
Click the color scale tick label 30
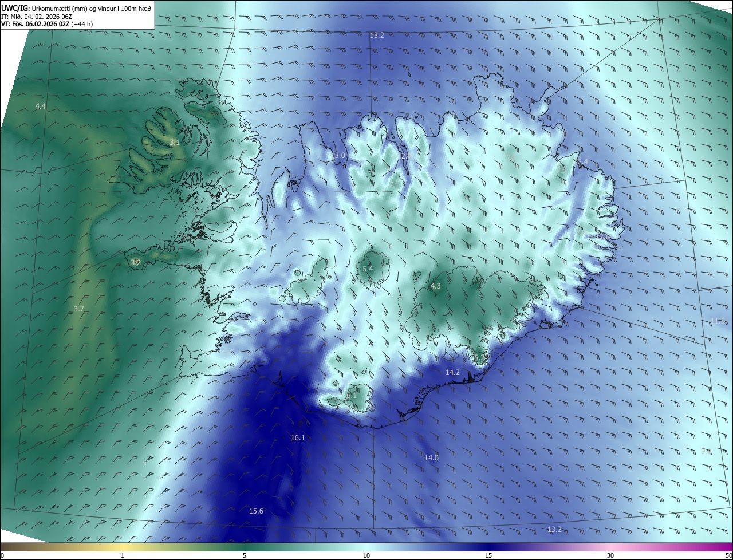[x=610, y=555]
